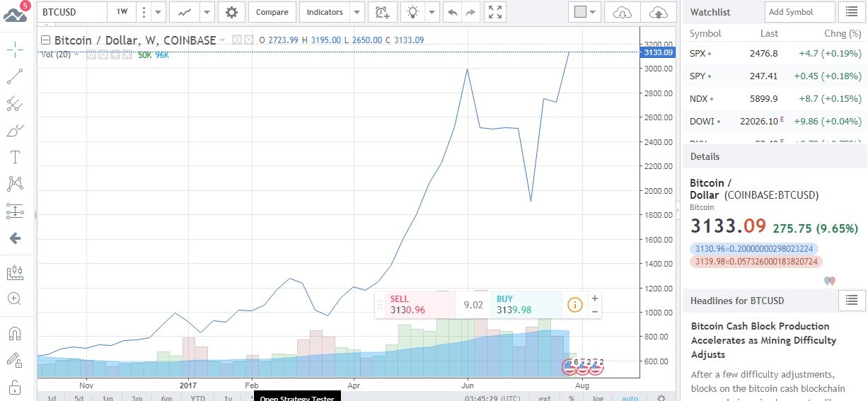The height and width of the screenshot is (401, 868).
Task: Toggle lock all drawing tools padlock
Action: tap(15, 386)
